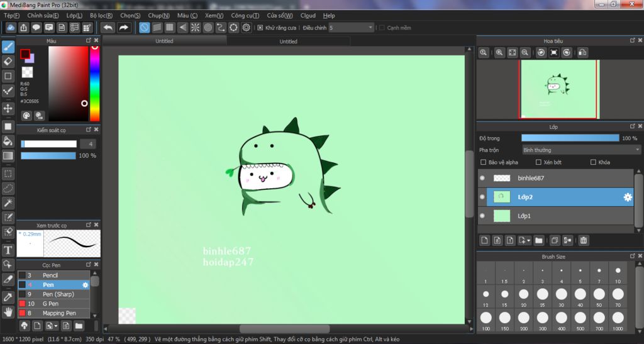Select the Magic Wand tool

point(8,203)
